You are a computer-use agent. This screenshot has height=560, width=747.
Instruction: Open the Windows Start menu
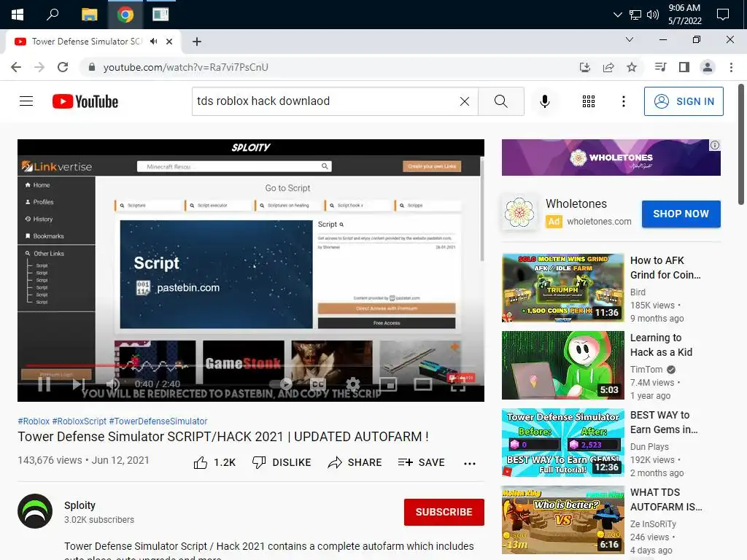(18, 15)
